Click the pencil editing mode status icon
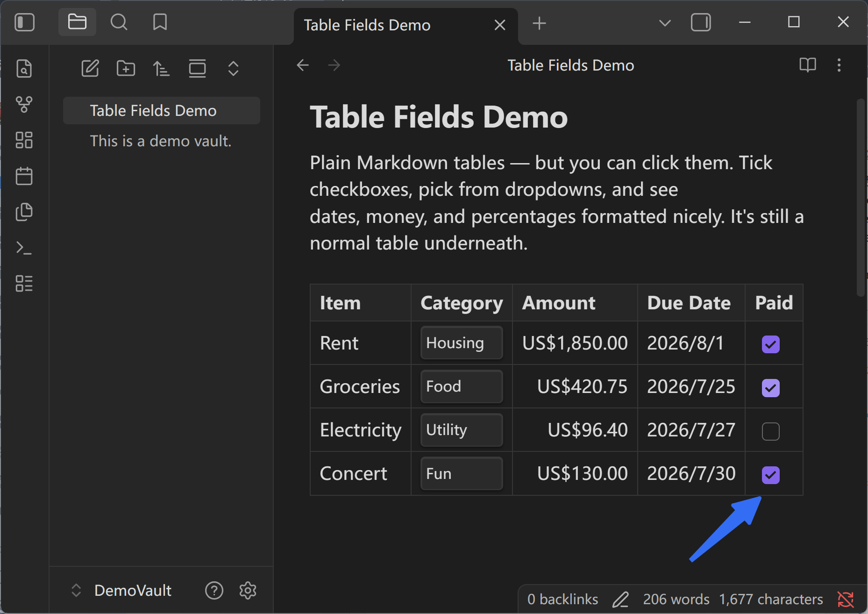The height and width of the screenshot is (614, 868). tap(620, 600)
